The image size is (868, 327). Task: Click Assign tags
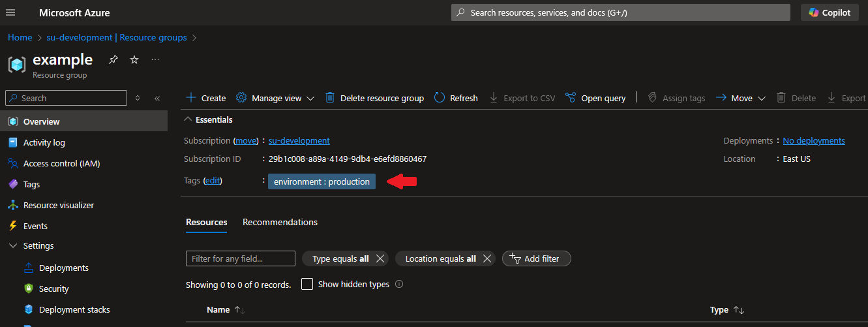point(676,98)
